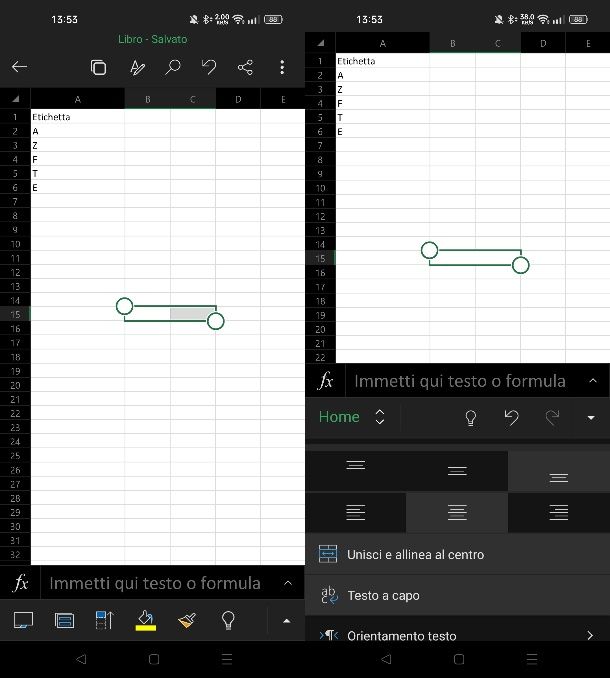This screenshot has height=678, width=610.
Task: Tap the Testo a capo label
Action: click(x=383, y=595)
